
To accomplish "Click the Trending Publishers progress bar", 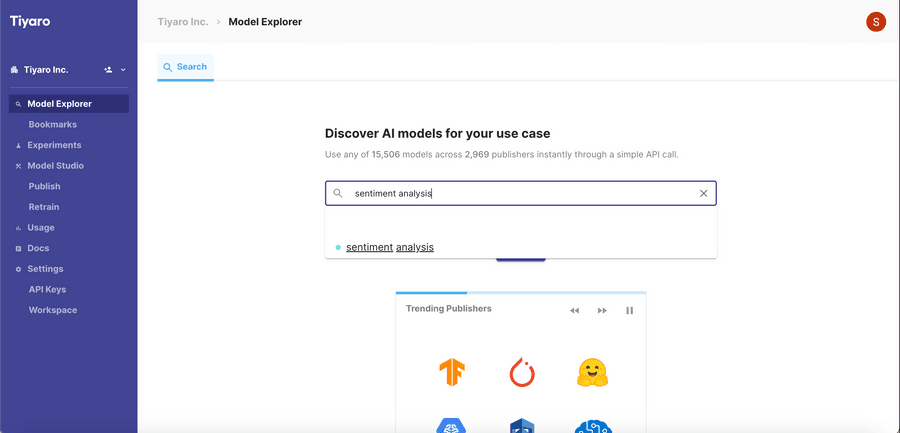I will [521, 293].
